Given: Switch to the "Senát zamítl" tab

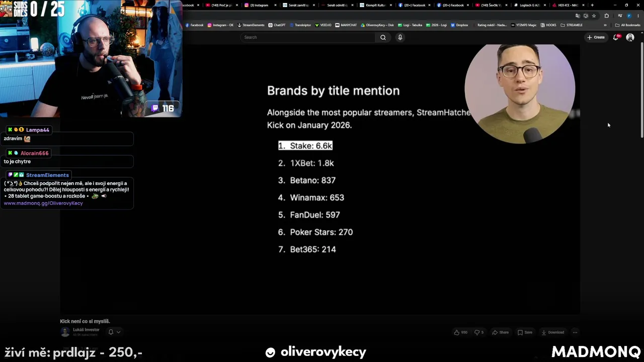Looking at the screenshot, I should [x=299, y=5].
